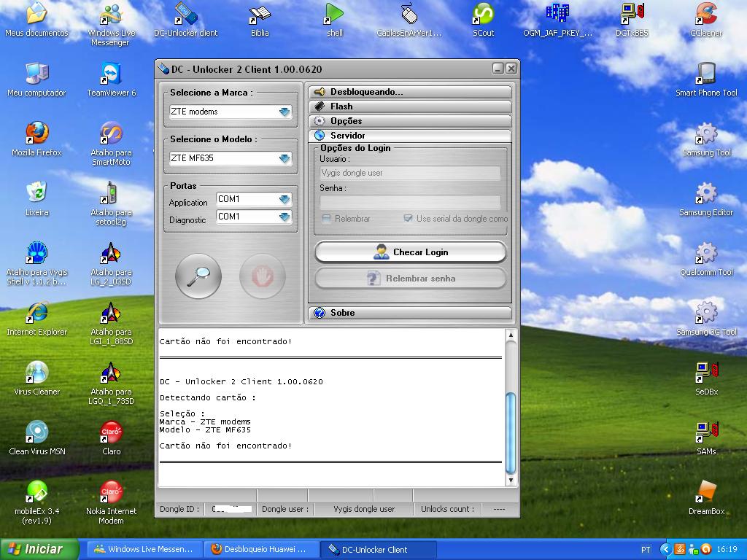Open mobileEx 3.4 desktop icon
747x560 pixels.
[36, 503]
